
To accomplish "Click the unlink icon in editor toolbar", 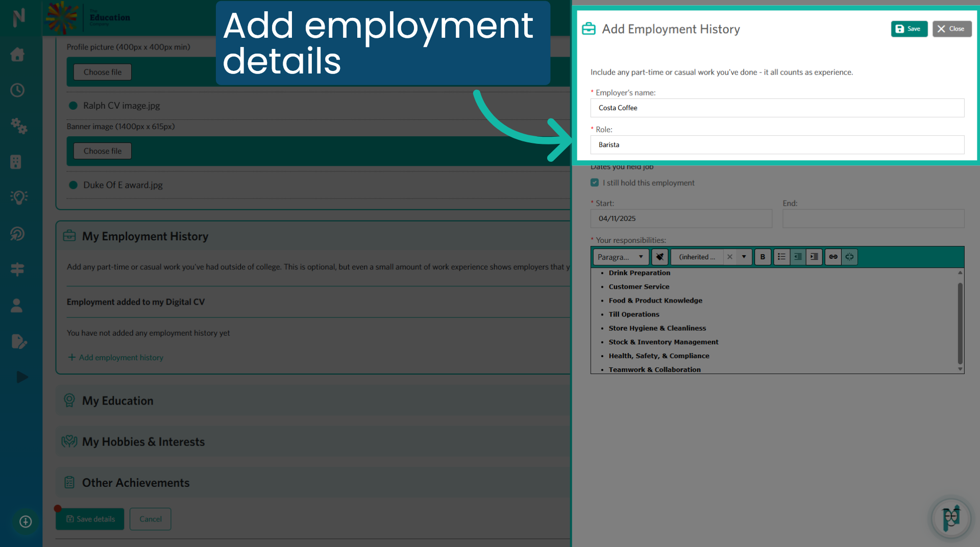I will [849, 257].
